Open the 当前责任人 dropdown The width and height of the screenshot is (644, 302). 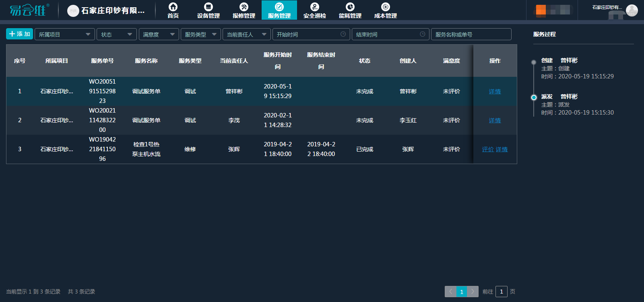click(246, 35)
